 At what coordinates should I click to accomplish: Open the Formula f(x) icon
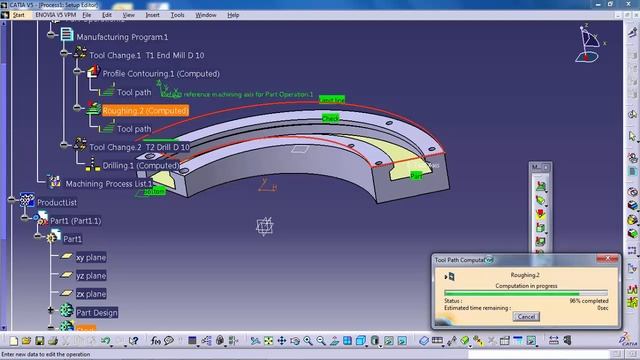click(156, 340)
